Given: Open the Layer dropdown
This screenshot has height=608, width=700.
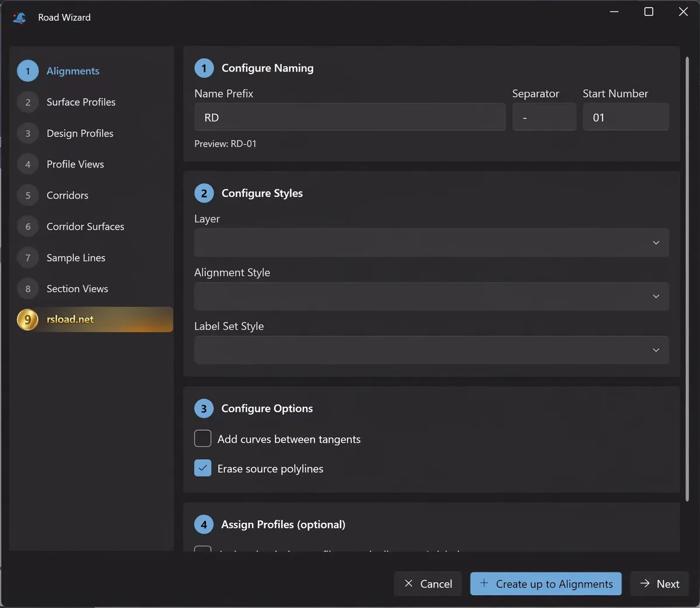Looking at the screenshot, I should click(x=432, y=243).
